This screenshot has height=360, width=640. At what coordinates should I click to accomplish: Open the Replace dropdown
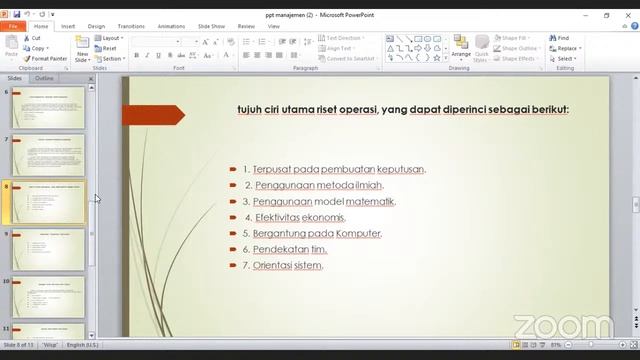click(x=565, y=48)
